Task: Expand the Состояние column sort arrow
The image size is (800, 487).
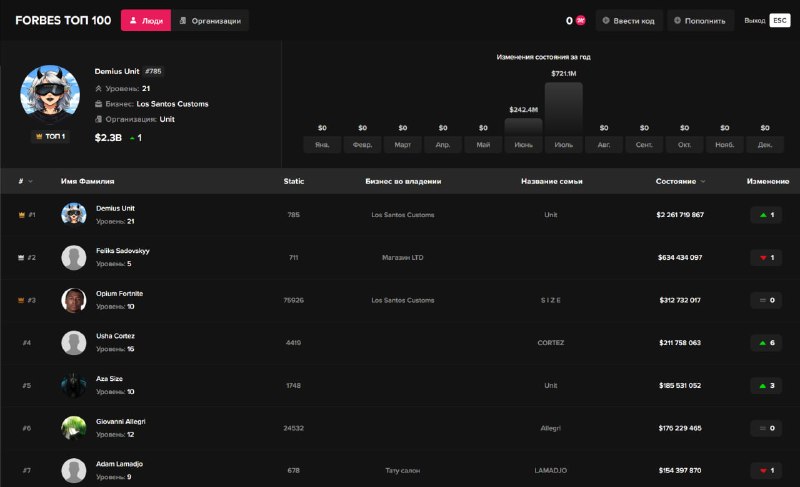Action: [x=703, y=182]
